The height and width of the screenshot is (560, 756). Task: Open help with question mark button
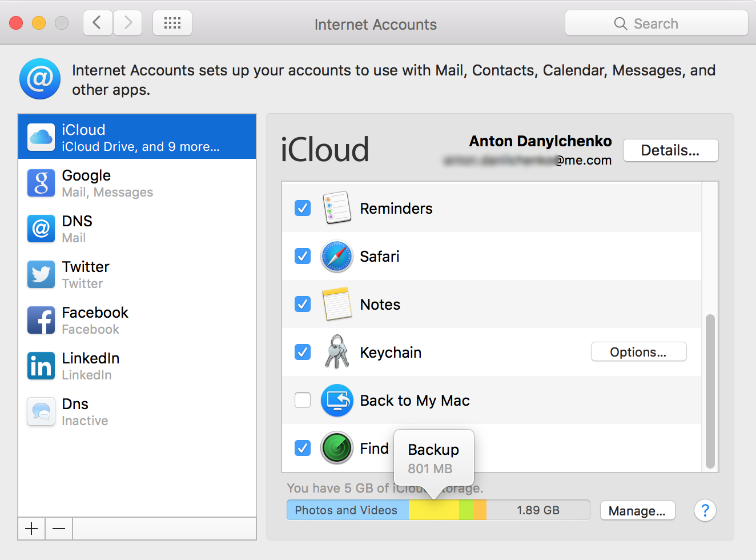[x=705, y=510]
